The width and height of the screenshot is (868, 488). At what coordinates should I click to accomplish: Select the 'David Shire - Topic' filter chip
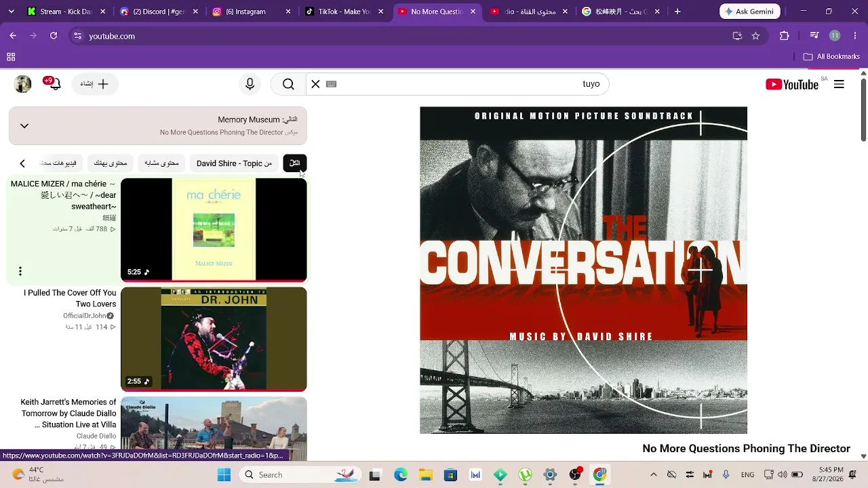[x=234, y=163]
